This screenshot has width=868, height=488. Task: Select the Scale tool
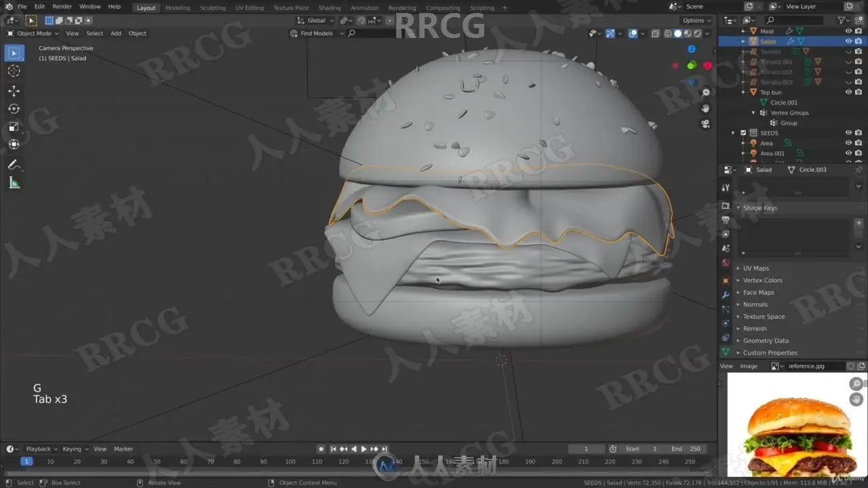tap(14, 127)
